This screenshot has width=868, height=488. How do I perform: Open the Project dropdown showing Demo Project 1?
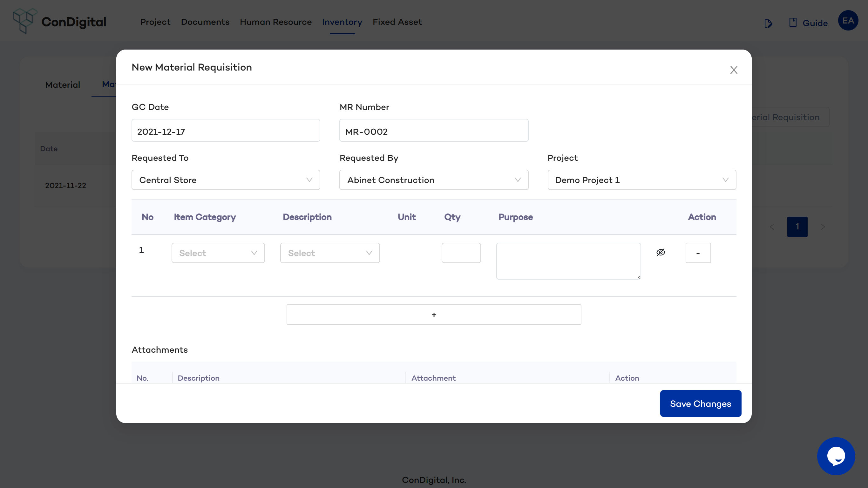click(641, 180)
